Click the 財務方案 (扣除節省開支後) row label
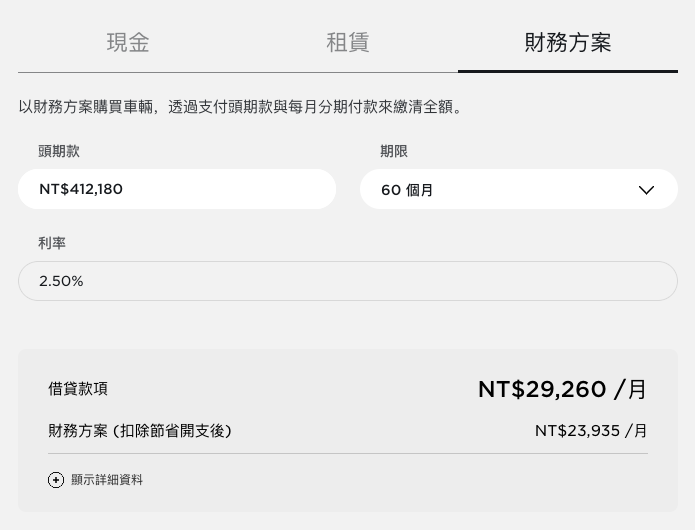Image resolution: width=695 pixels, height=530 pixels. [x=140, y=431]
